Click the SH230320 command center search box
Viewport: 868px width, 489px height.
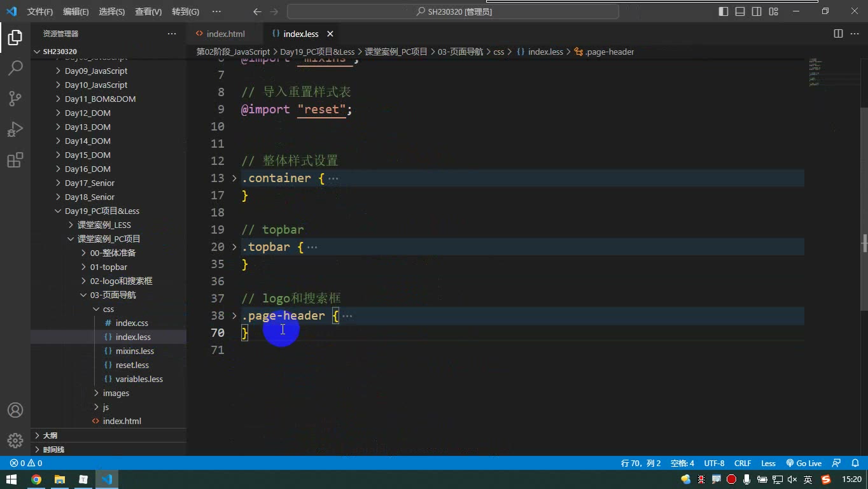tap(453, 11)
